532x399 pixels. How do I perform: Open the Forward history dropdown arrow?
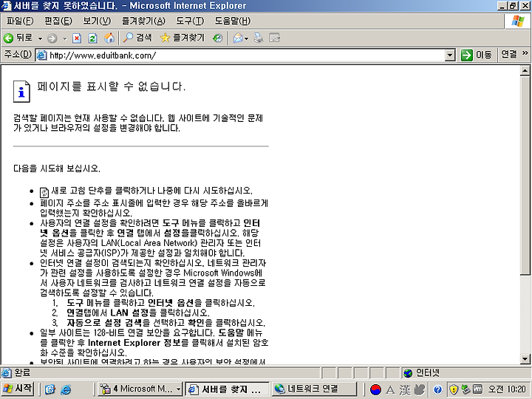(x=64, y=38)
